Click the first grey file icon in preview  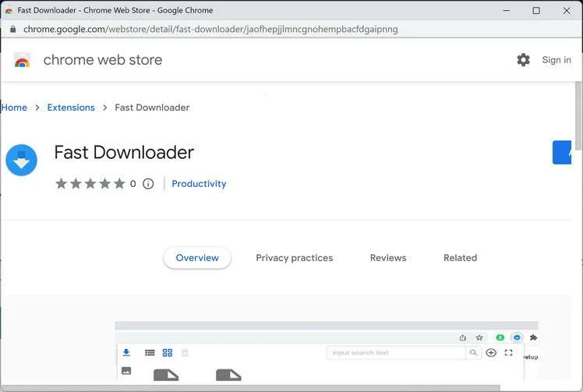[166, 375]
